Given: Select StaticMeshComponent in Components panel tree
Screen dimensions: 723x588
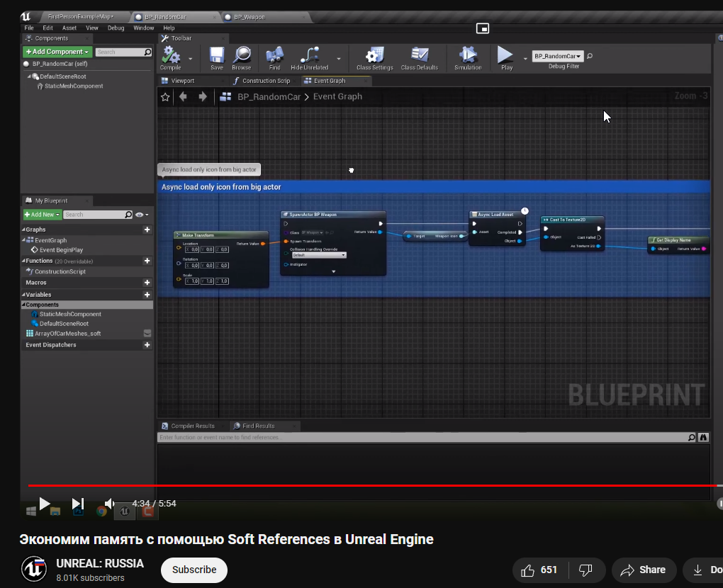Looking at the screenshot, I should pyautogui.click(x=74, y=86).
